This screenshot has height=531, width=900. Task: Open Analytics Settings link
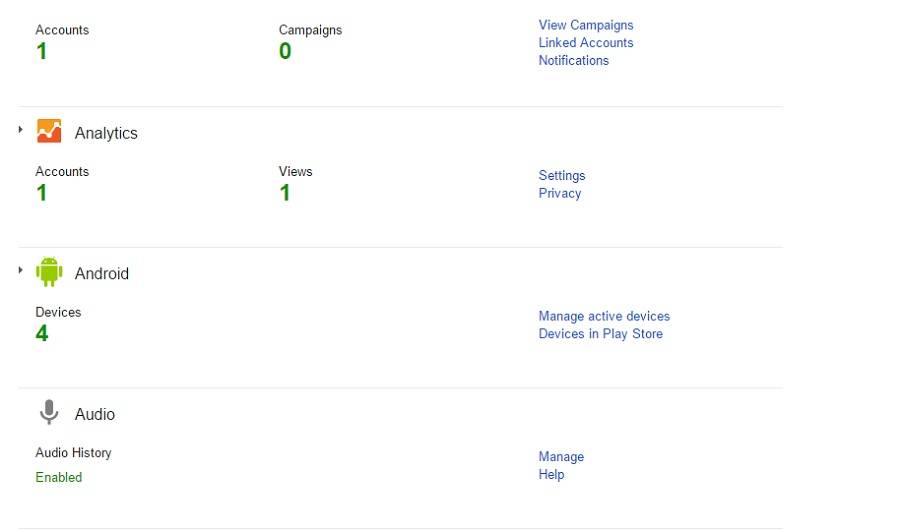click(x=562, y=176)
